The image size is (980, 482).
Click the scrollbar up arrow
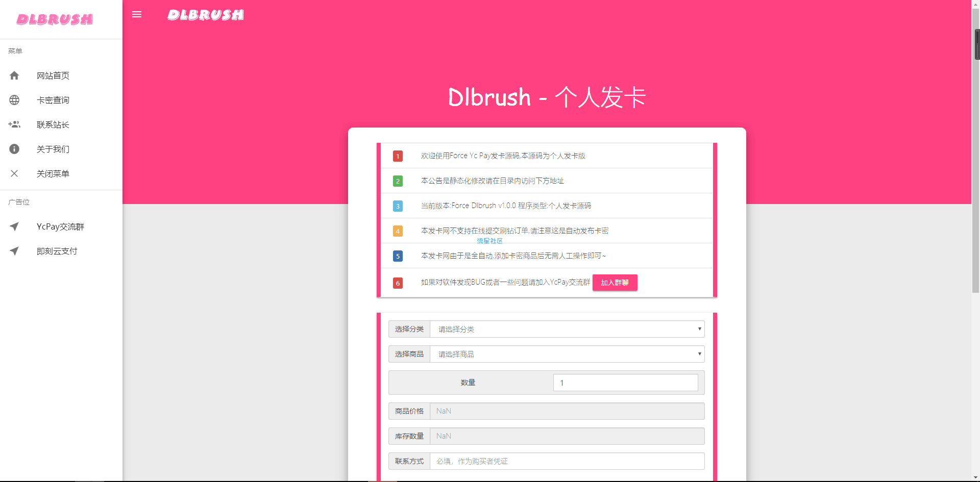point(976,4)
